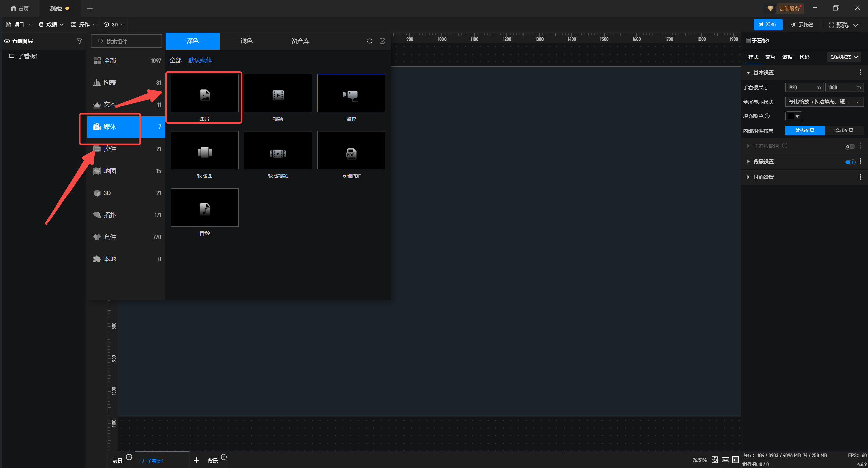
Task: Click the refresh icon in component panel
Action: (x=370, y=41)
